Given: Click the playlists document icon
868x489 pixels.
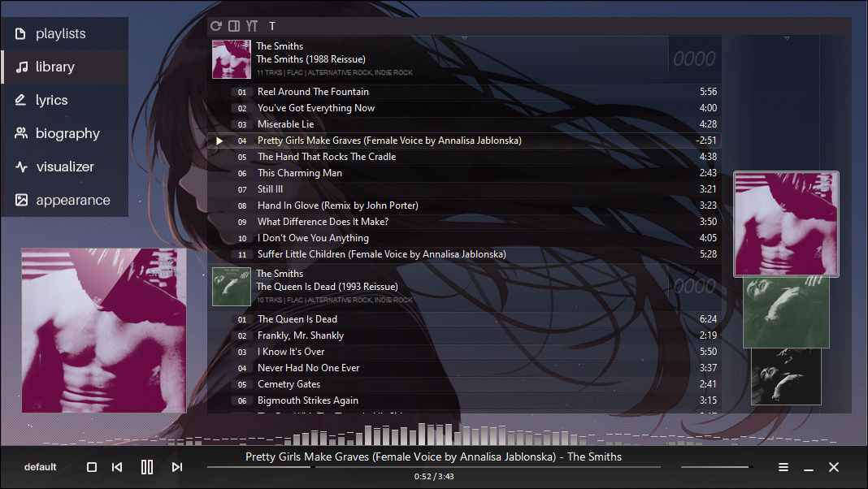Looking at the screenshot, I should tap(20, 34).
